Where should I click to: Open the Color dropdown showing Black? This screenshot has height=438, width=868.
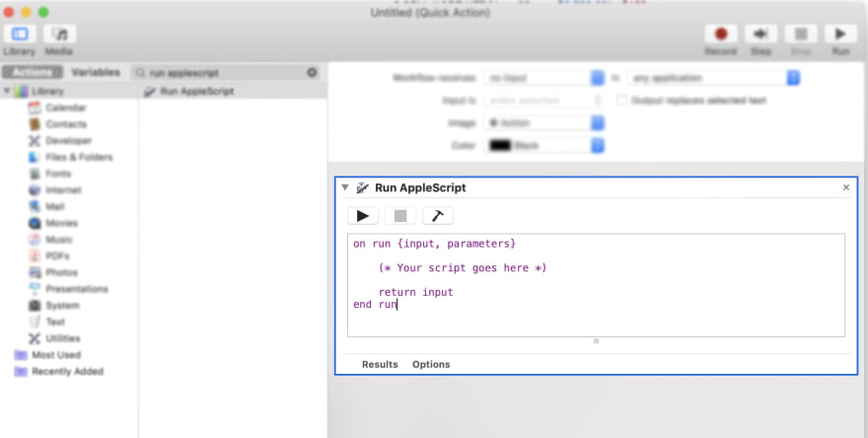544,146
